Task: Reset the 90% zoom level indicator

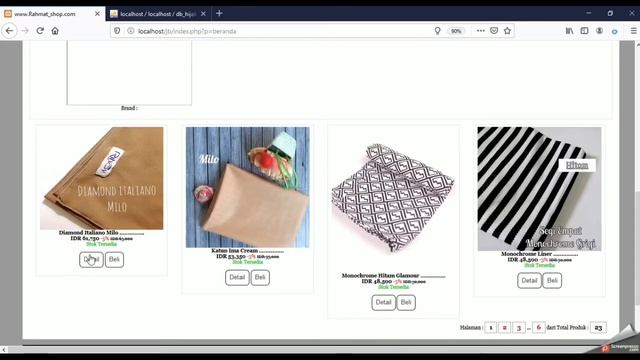Action: [456, 31]
